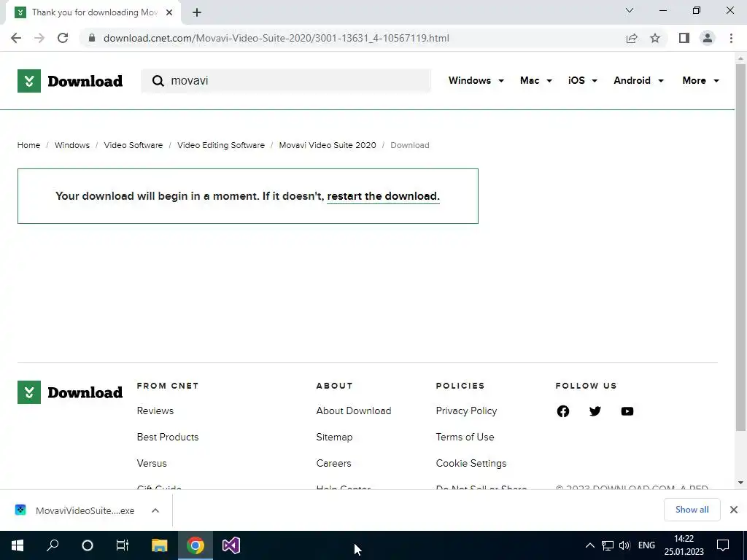Open the Sitemap footer link
This screenshot has width=747, height=560.
pos(334,437)
